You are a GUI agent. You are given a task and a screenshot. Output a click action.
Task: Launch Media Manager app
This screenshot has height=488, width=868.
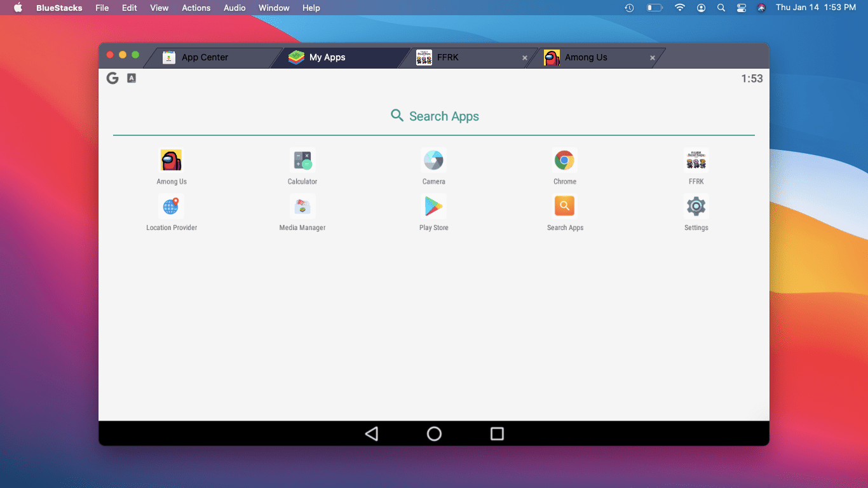tap(302, 207)
